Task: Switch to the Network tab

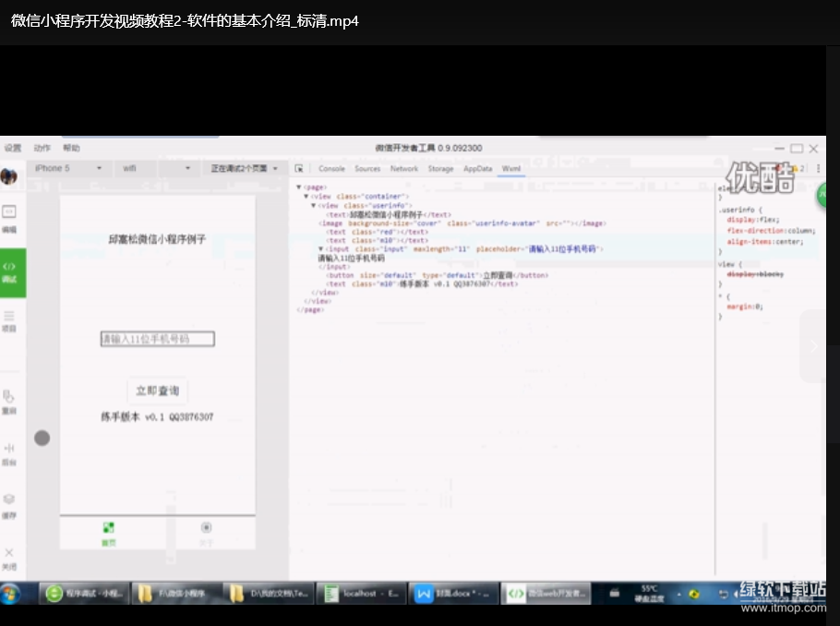Action: (x=404, y=168)
